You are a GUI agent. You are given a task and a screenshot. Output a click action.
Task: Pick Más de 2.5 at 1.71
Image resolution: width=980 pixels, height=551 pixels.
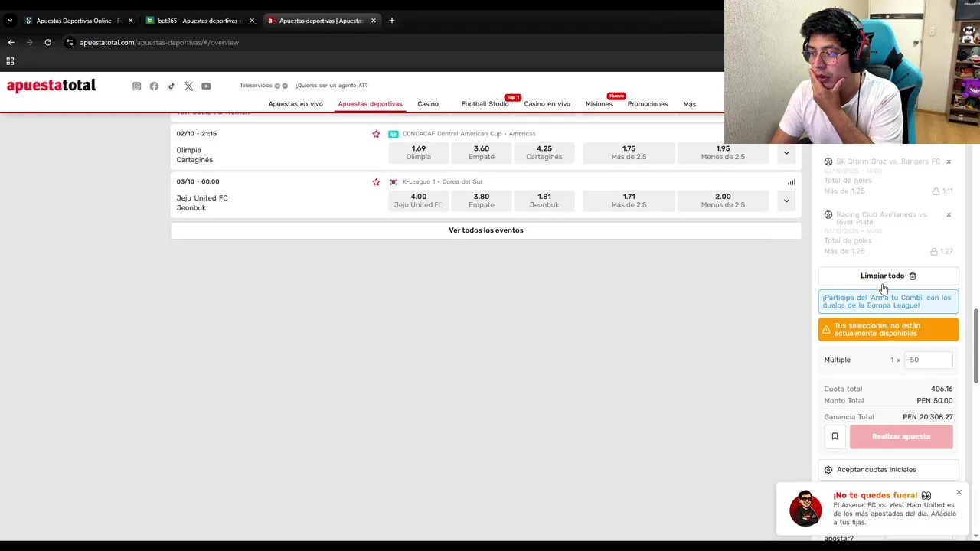[629, 201]
